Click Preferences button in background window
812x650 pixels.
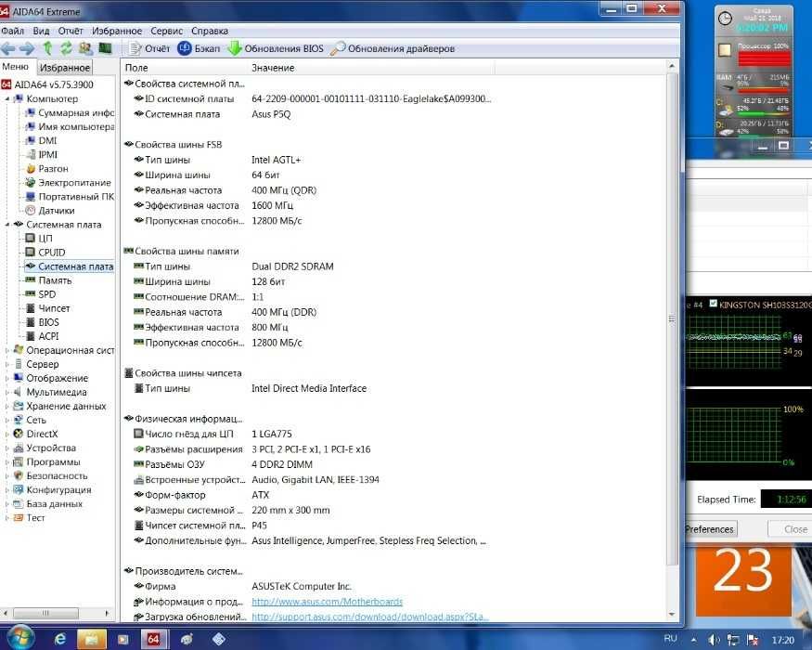click(710, 529)
